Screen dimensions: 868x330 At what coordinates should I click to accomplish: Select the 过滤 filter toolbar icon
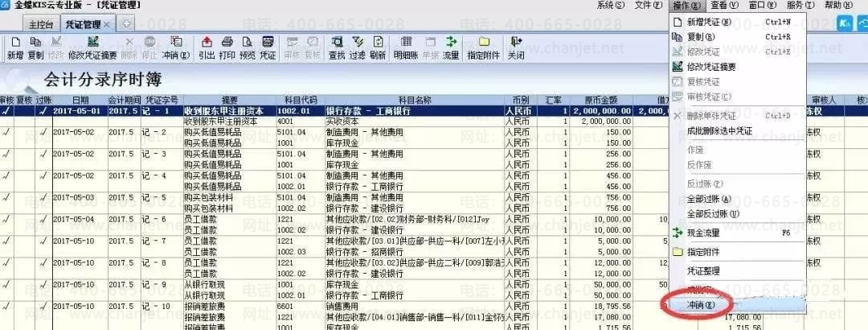pos(357,47)
